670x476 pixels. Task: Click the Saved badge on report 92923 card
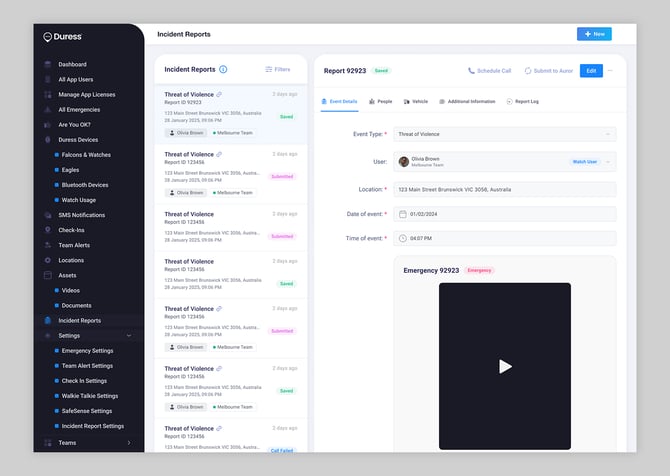click(286, 117)
